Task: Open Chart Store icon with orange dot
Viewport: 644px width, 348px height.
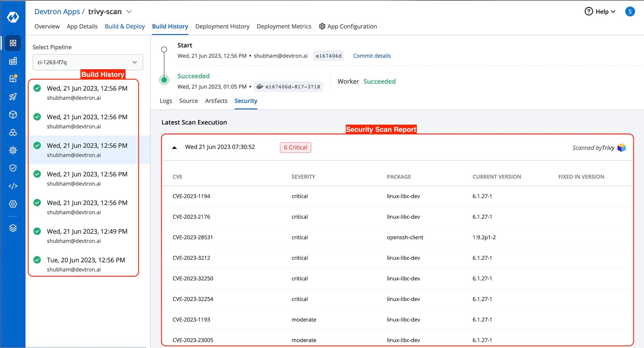Action: [13, 79]
